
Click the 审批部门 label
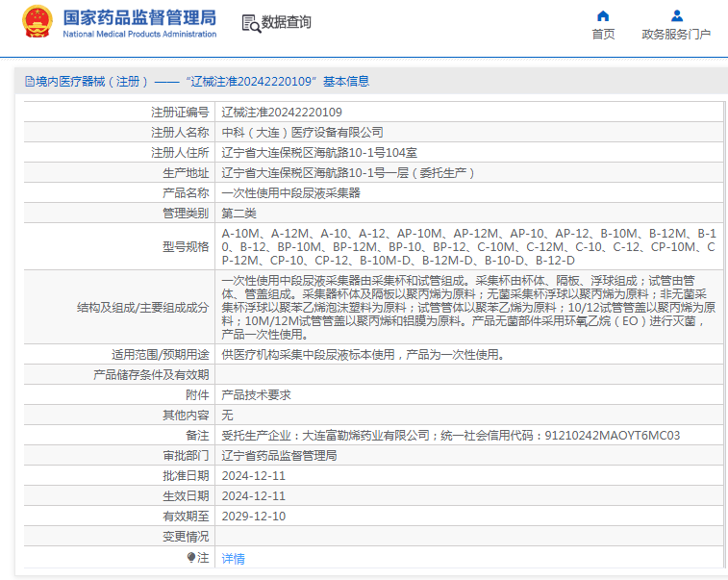pos(186,456)
